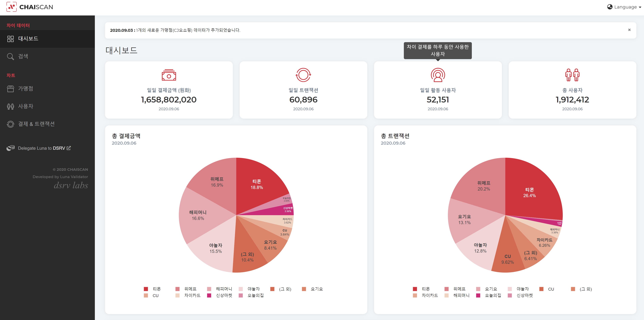Toggle (그 외) legend entry in 총 결제금액
This screenshot has width=644, height=320.
coord(281,289)
